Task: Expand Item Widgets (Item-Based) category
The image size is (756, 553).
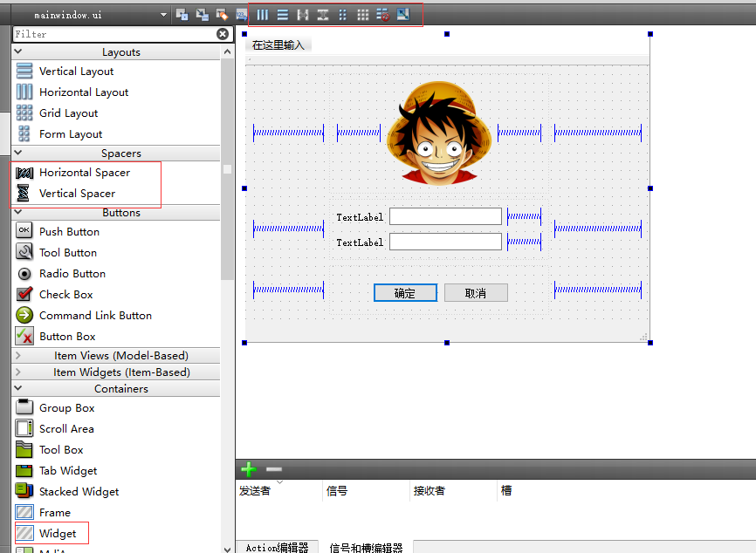Action: tap(116, 372)
